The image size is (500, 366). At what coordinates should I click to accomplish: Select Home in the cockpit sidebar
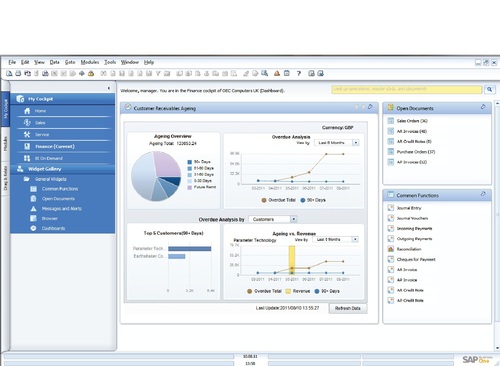click(x=63, y=111)
